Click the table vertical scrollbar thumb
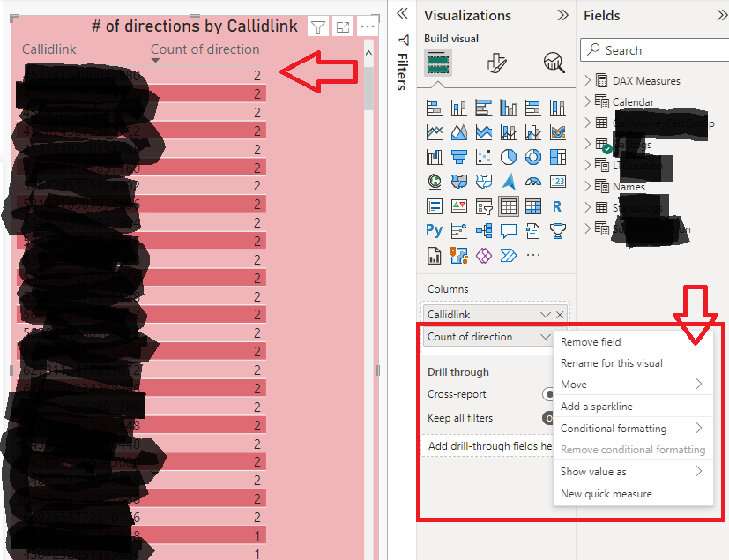Image resolution: width=729 pixels, height=560 pixels. coord(368,88)
